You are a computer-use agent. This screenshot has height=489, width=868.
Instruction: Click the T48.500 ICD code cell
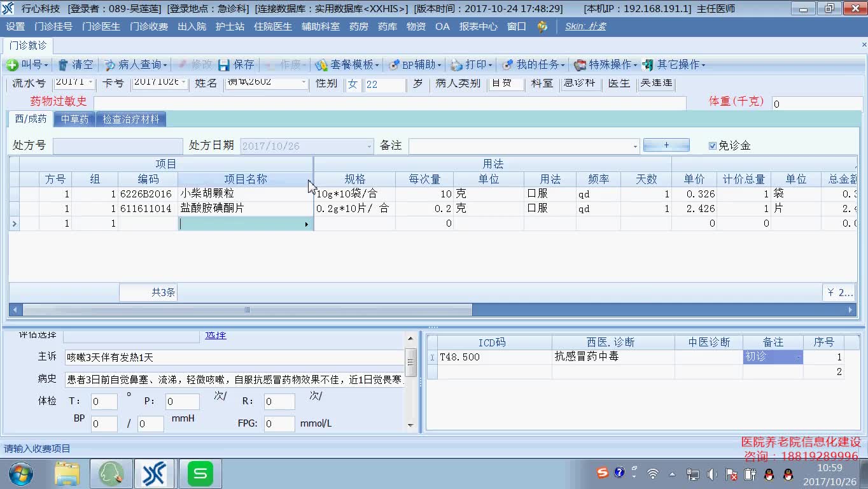click(494, 357)
